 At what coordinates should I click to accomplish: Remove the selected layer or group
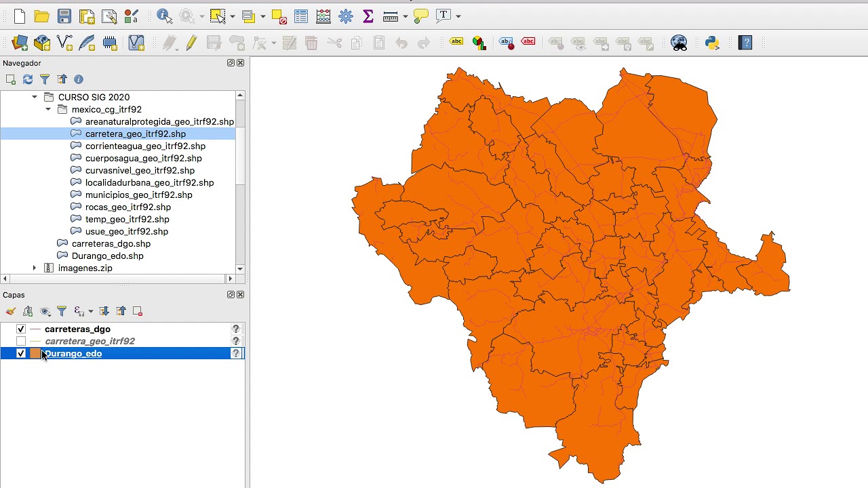pyautogui.click(x=138, y=311)
